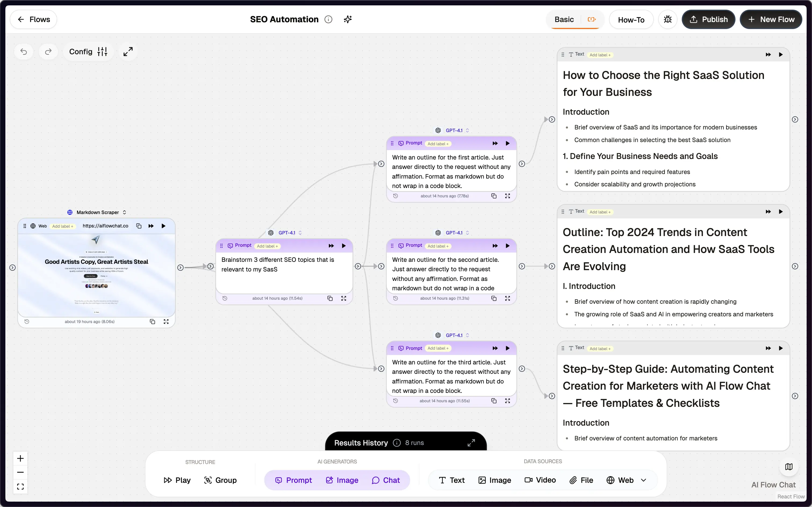The width and height of the screenshot is (812, 507).
Task: Open the bug debug icon
Action: click(x=668, y=19)
